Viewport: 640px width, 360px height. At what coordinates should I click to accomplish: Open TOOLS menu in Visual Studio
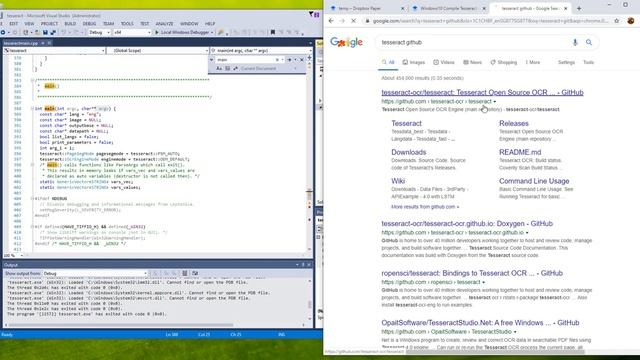coord(127,24)
